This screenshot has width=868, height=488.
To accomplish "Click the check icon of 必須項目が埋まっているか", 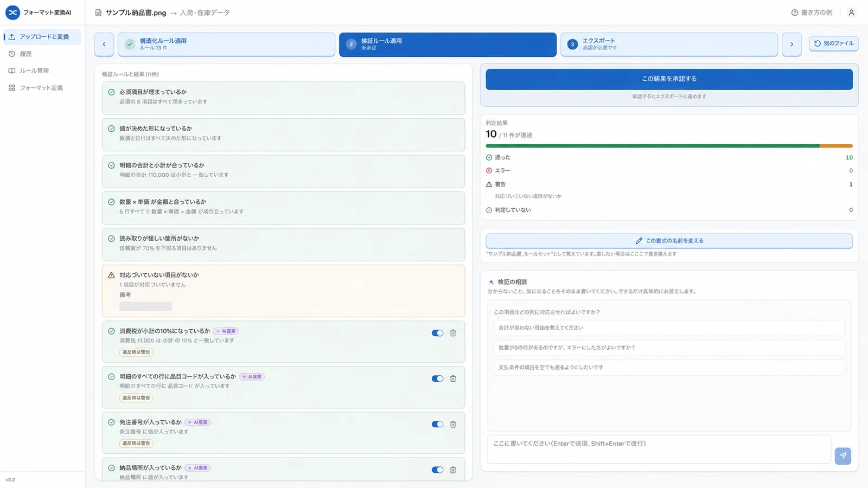I will pos(111,92).
